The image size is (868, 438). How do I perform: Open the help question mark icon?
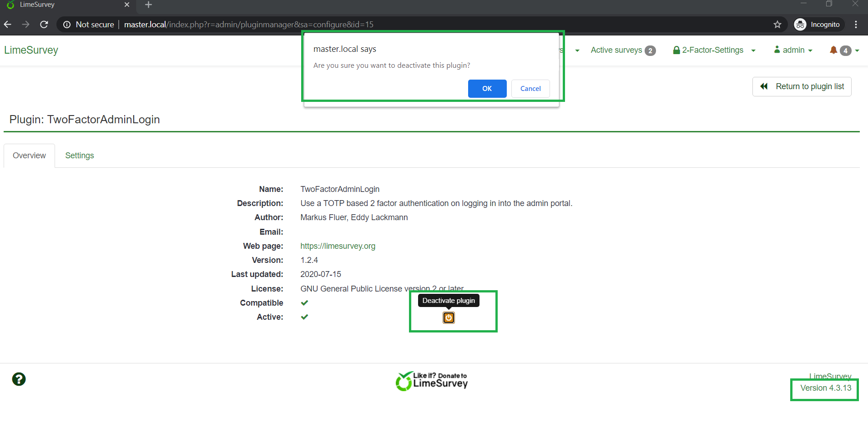tap(19, 379)
